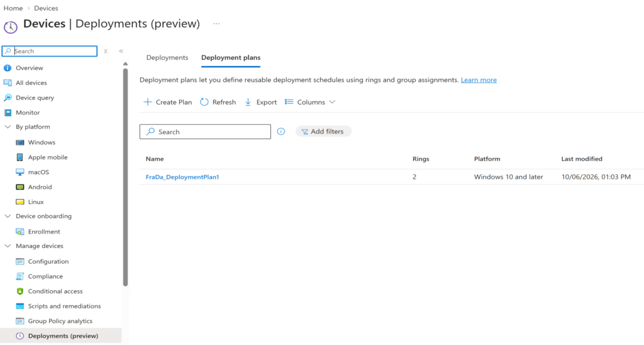This screenshot has height=345, width=644.
Task: Open the Learn more link
Action: 479,80
